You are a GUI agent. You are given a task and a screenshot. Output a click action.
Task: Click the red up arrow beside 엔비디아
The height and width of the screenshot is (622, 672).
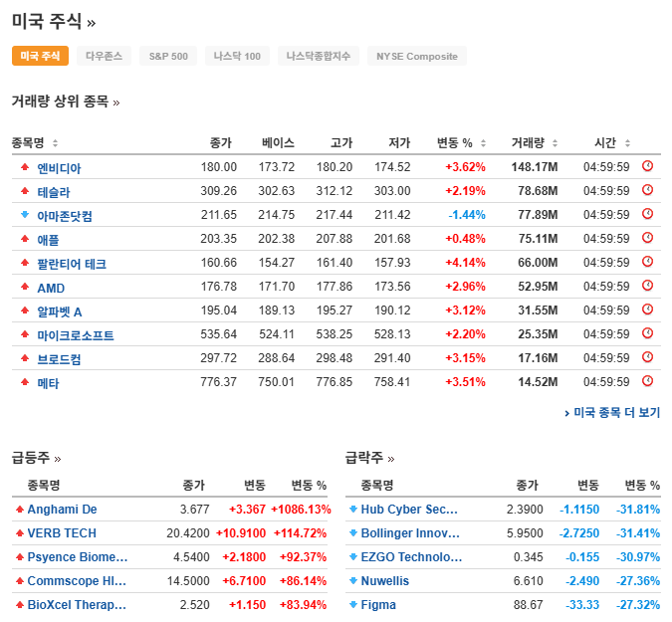click(25, 166)
